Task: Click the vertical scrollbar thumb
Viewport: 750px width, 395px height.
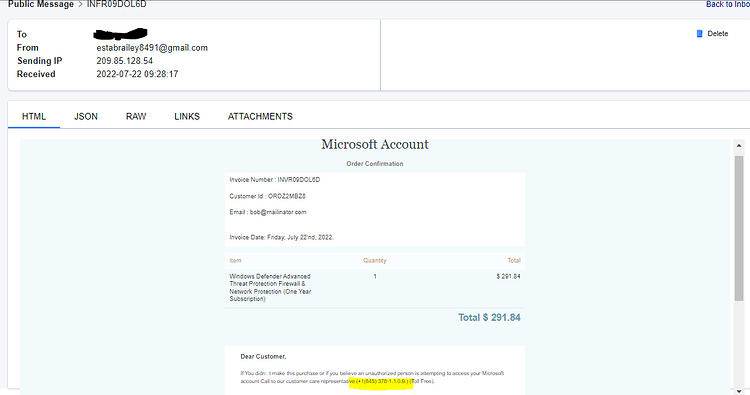Action: click(x=739, y=228)
